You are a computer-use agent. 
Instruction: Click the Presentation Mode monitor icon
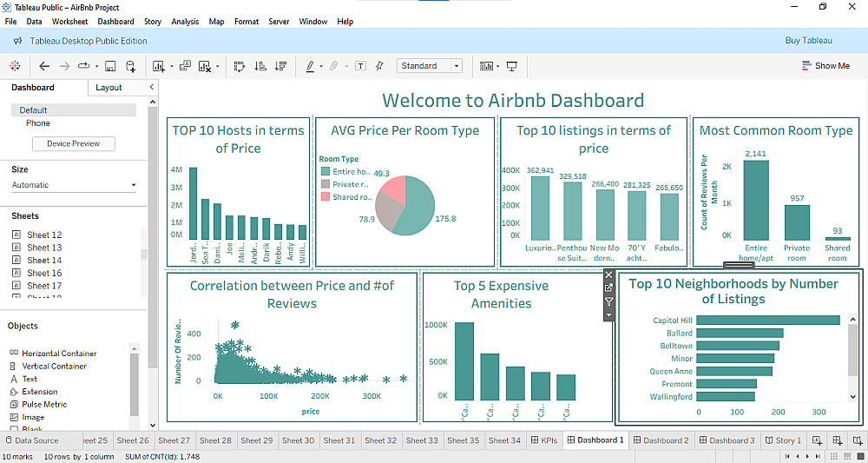[512, 66]
